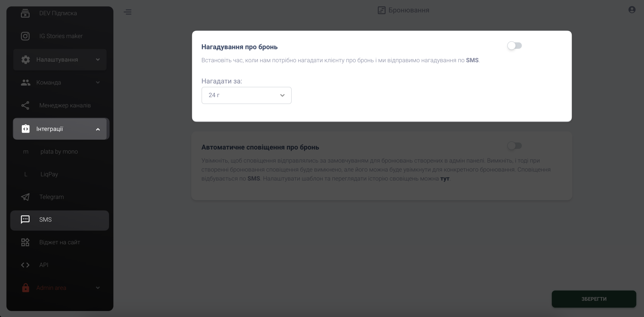Click the API code brackets icon
The image size is (644, 317).
(25, 265)
